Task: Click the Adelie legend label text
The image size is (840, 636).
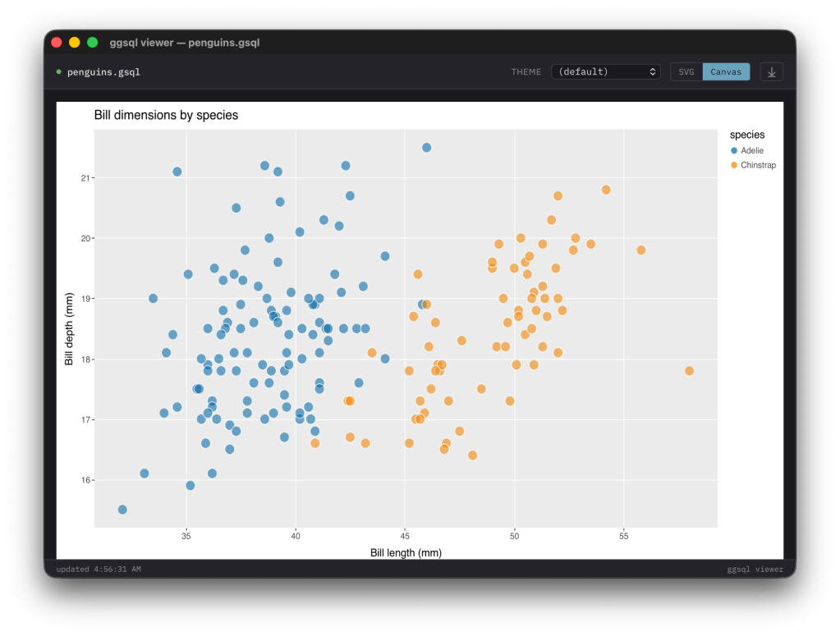Action: [x=752, y=151]
